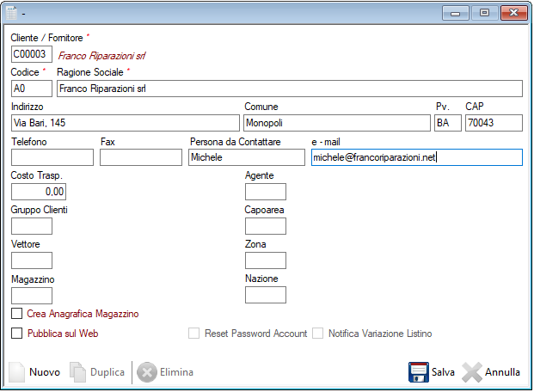This screenshot has width=534, height=392.
Task: Click the Salva floppy disk icon
Action: (418, 372)
